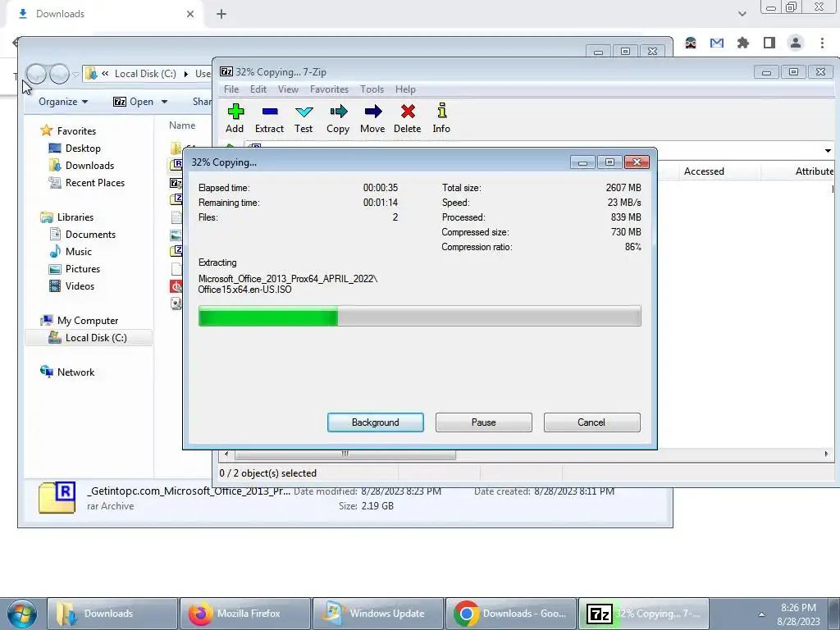The image size is (840, 630).
Task: Open new tab with plus button in Chrome
Action: 221,14
